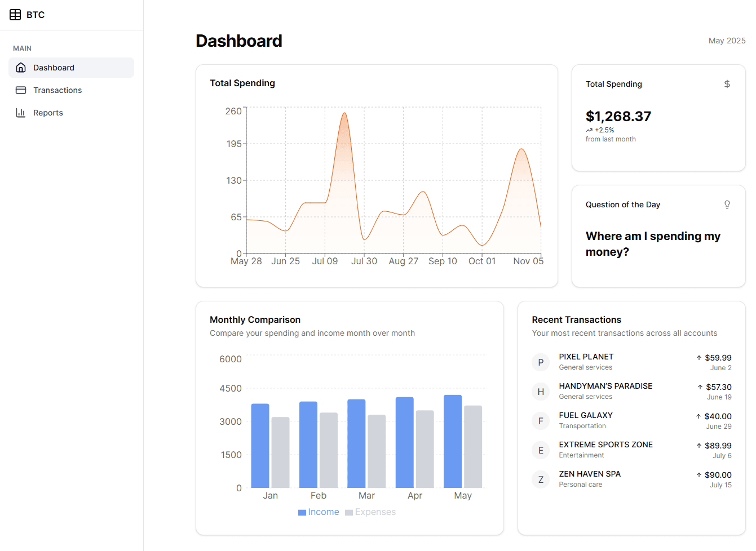Click the card icon beside Transactions

pyautogui.click(x=21, y=90)
